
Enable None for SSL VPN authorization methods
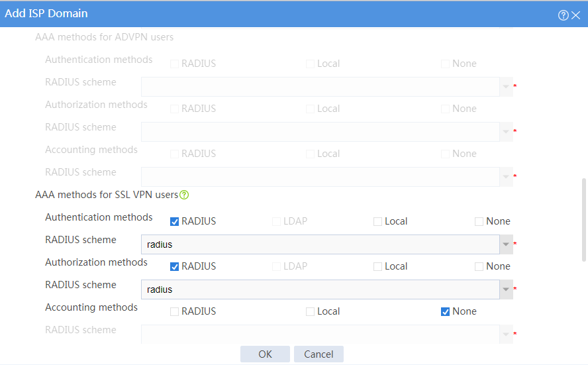coord(479,267)
